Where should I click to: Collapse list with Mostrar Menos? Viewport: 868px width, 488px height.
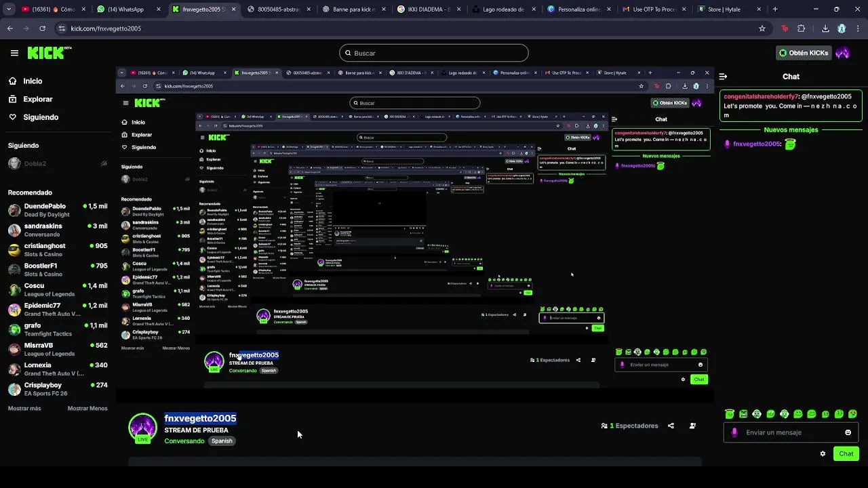pos(87,409)
